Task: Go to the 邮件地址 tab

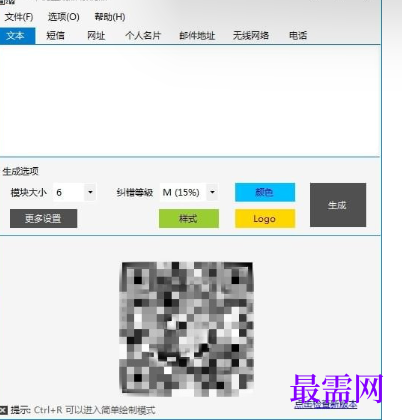Action: [197, 36]
